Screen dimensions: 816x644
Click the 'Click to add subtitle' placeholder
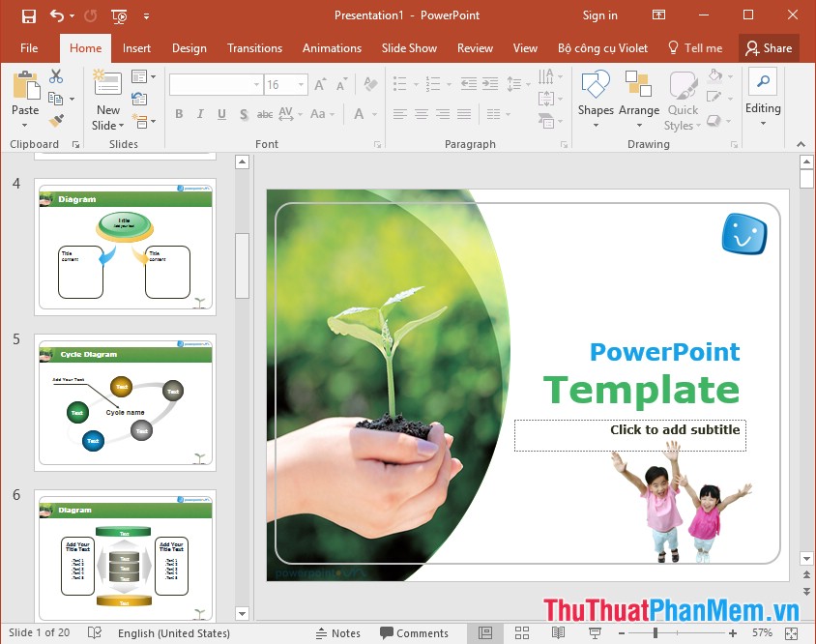tap(629, 435)
